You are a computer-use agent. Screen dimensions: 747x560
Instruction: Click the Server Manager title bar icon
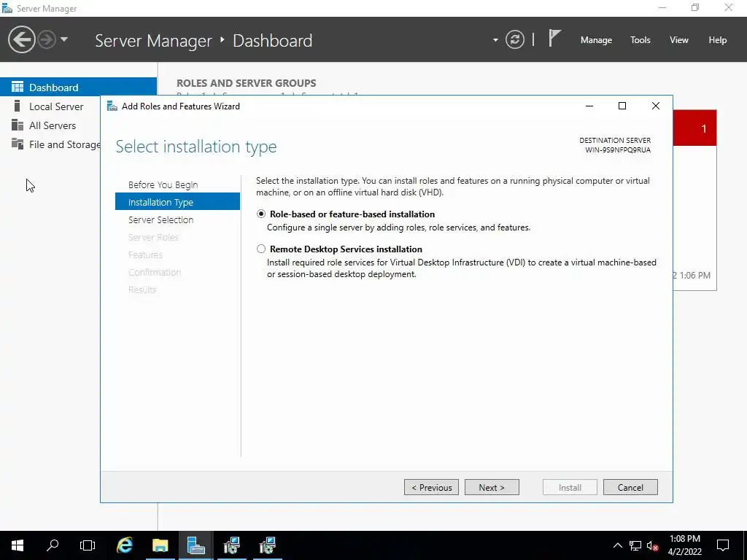[7, 8]
